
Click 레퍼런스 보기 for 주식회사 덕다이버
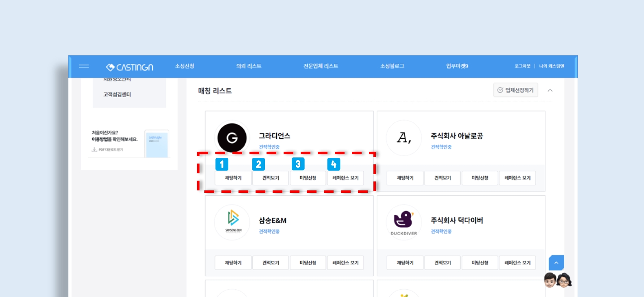pos(517,263)
